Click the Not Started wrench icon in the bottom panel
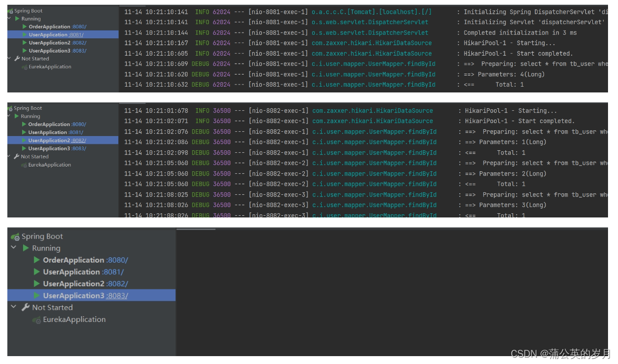 click(x=26, y=307)
